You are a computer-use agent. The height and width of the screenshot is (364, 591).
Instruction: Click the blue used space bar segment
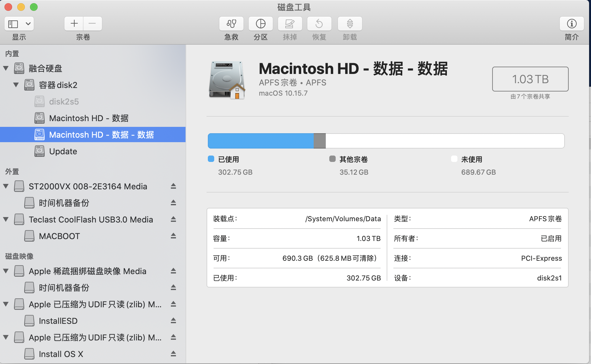(x=260, y=141)
